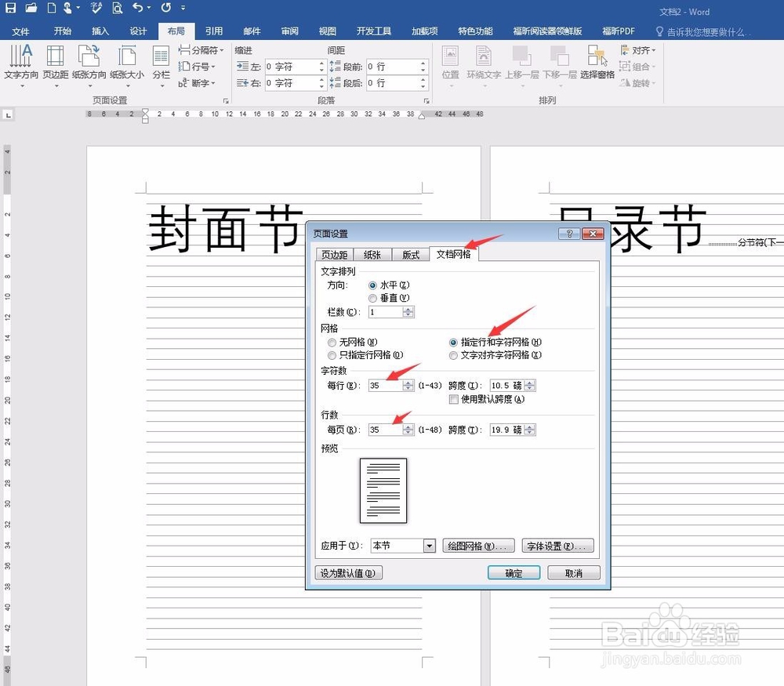Check the 使用默认跨度 checkbox
Screen dimensions: 784x686
pos(454,399)
